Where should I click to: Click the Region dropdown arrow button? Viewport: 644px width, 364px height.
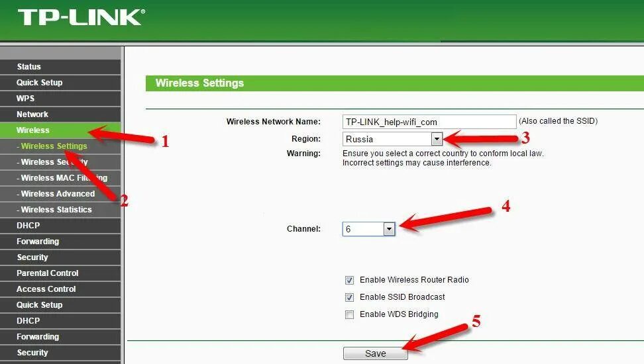[437, 139]
